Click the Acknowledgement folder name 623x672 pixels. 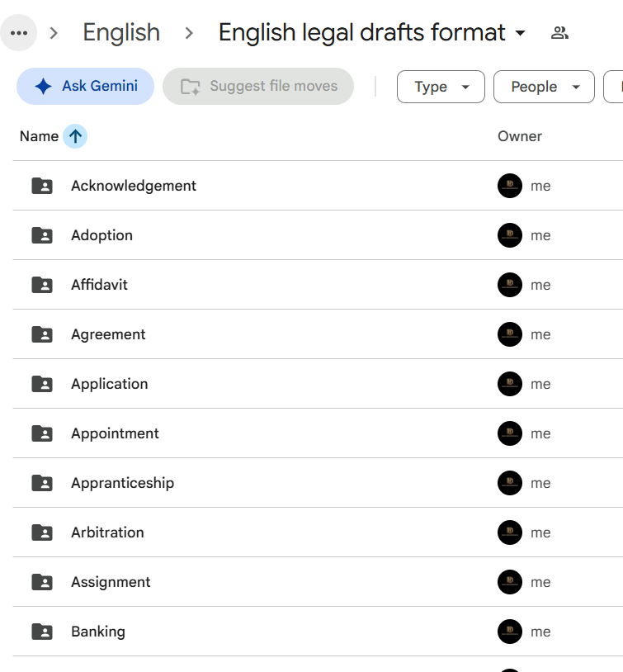pyautogui.click(x=134, y=186)
